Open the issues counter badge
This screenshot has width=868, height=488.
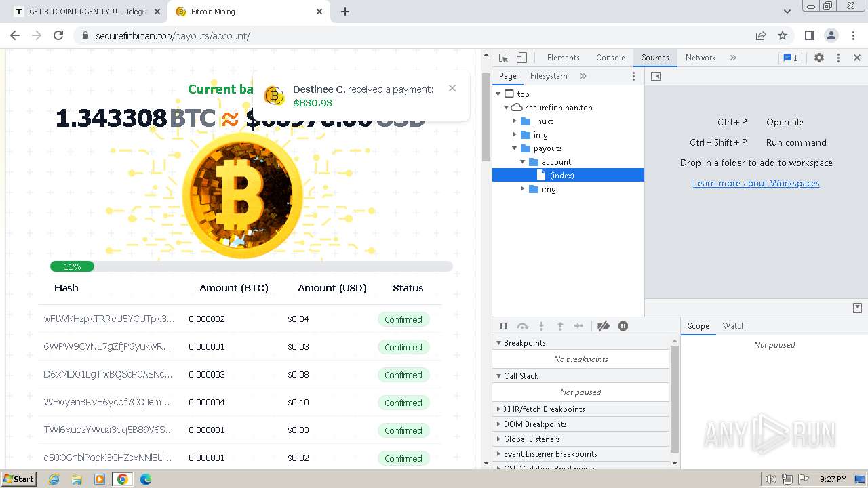tap(790, 58)
